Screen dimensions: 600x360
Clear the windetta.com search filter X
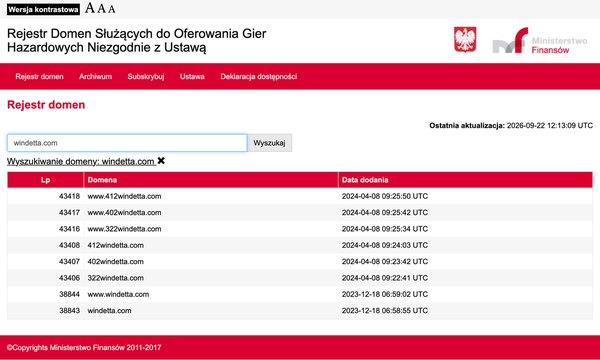[161, 161]
